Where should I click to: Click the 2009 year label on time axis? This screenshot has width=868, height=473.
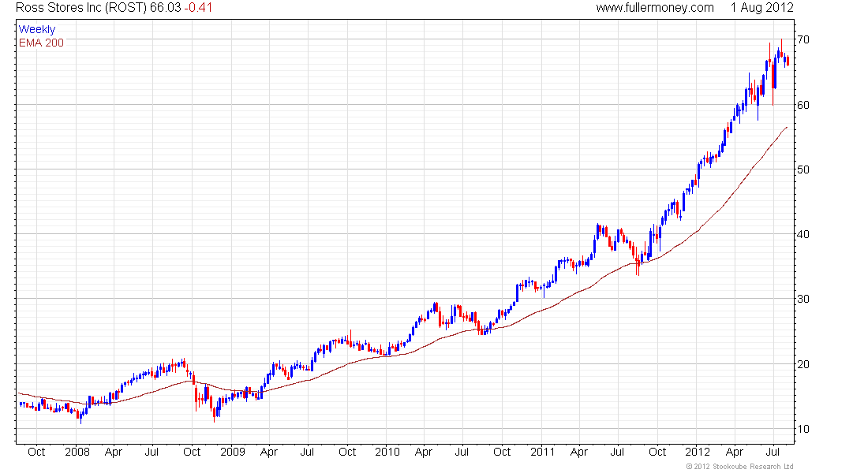(x=233, y=452)
